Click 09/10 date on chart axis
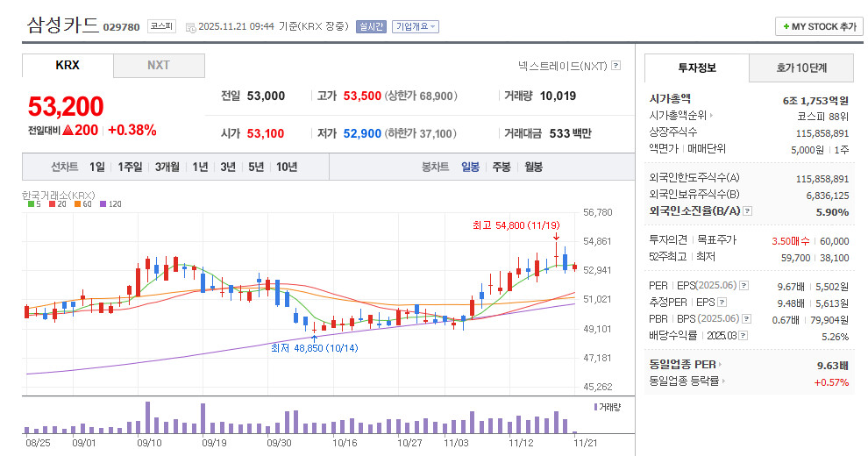The image size is (868, 456). [x=149, y=443]
